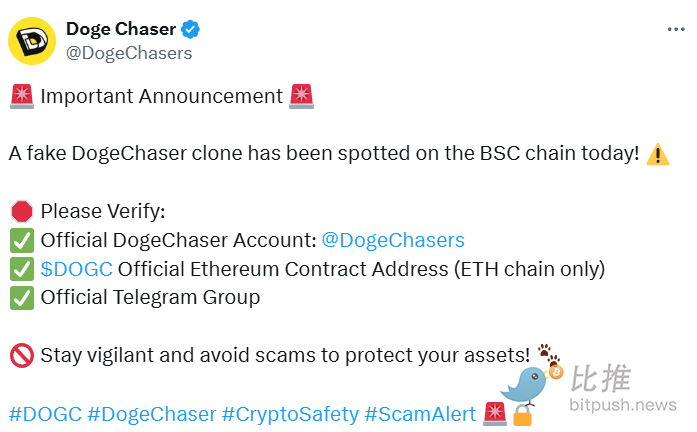
Task: Click the @DogeChasers handle under the name
Action: (129, 53)
